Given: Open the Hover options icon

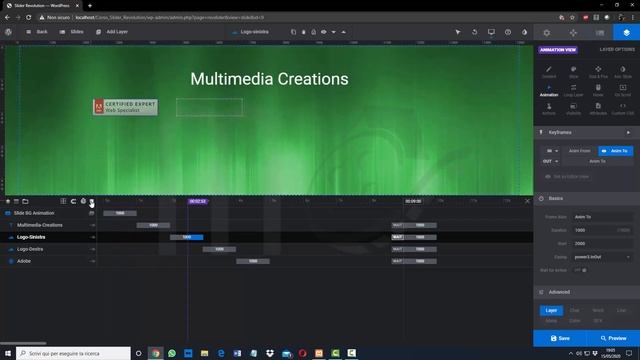Looking at the screenshot, I should [598, 90].
